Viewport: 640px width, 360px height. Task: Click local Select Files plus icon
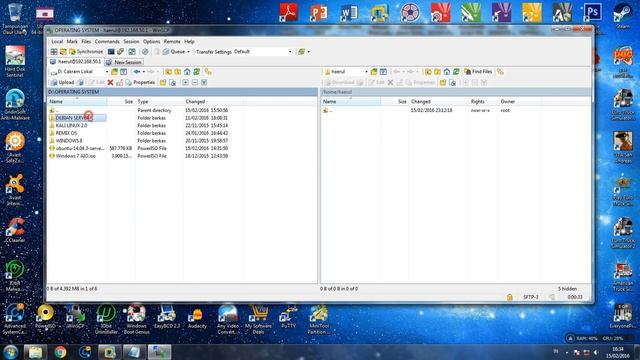[185, 82]
